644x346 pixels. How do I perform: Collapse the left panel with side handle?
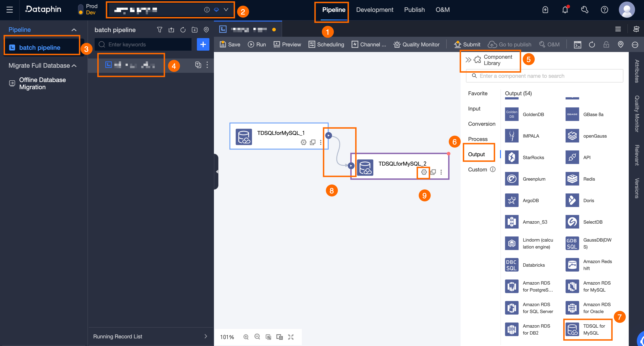point(217,172)
